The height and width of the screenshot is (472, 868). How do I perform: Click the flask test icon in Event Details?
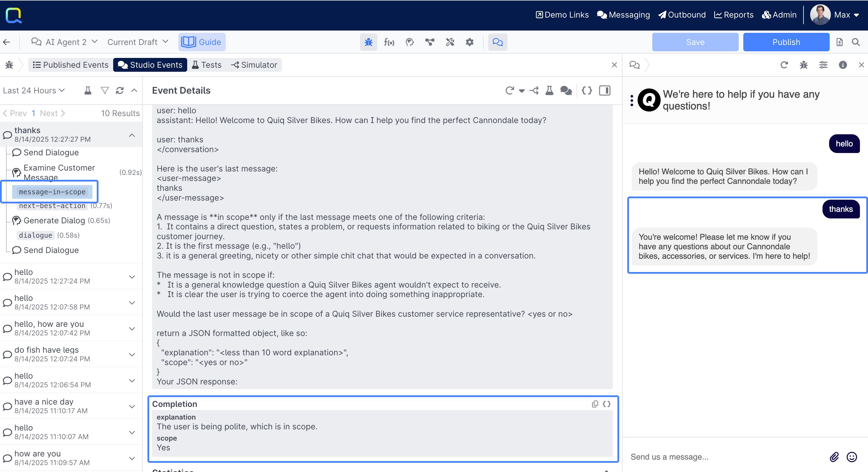coord(549,90)
